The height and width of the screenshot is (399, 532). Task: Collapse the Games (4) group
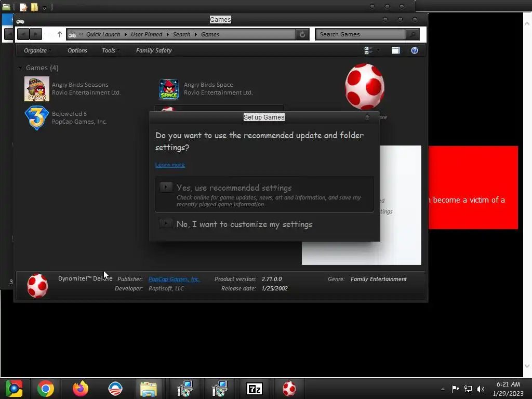[20, 68]
